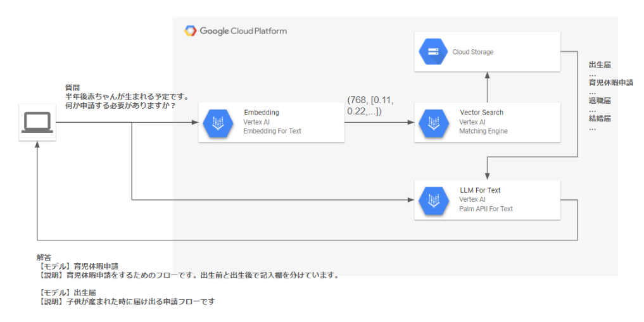The width and height of the screenshot is (644, 322).
Task: Click 'Vertex AI' text in Vector Search card
Action: (x=472, y=122)
